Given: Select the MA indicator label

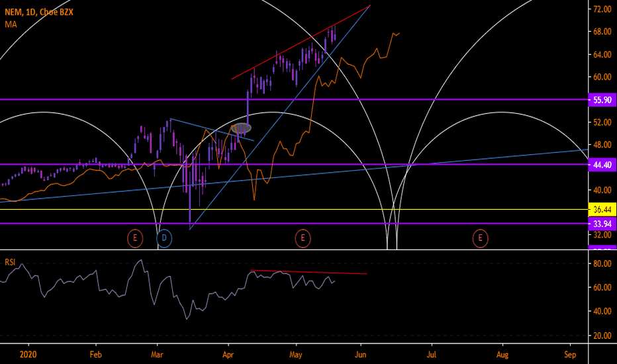Looking at the screenshot, I should pos(11,24).
